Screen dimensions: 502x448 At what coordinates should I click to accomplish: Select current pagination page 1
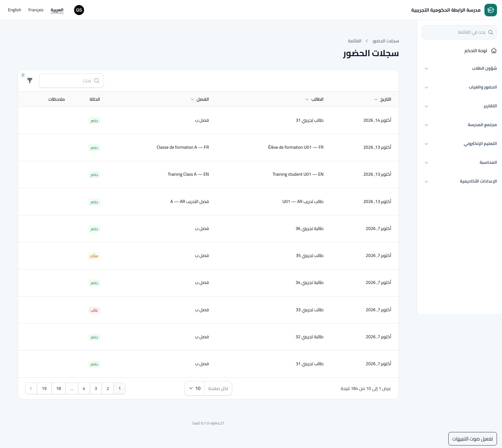click(120, 388)
